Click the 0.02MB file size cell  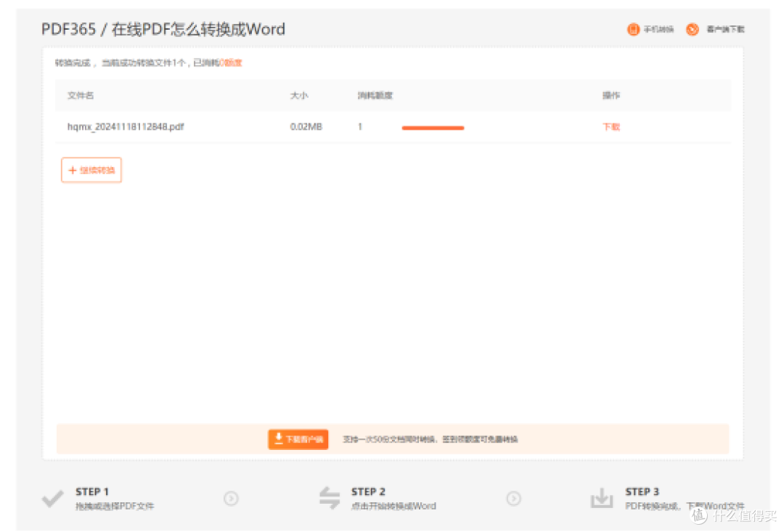pos(306,127)
